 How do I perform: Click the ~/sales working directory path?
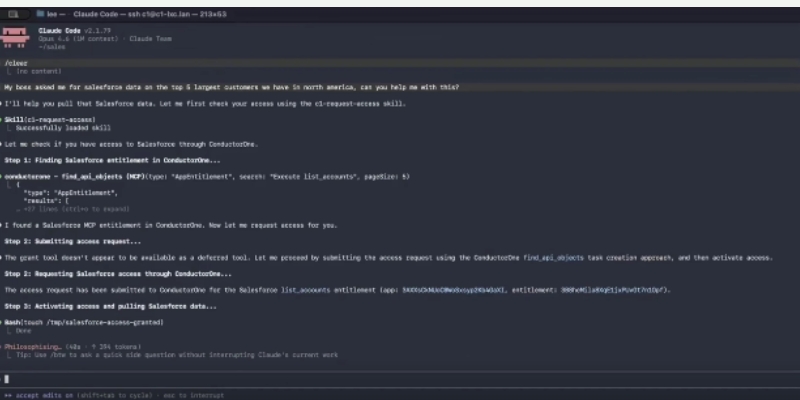coord(50,46)
